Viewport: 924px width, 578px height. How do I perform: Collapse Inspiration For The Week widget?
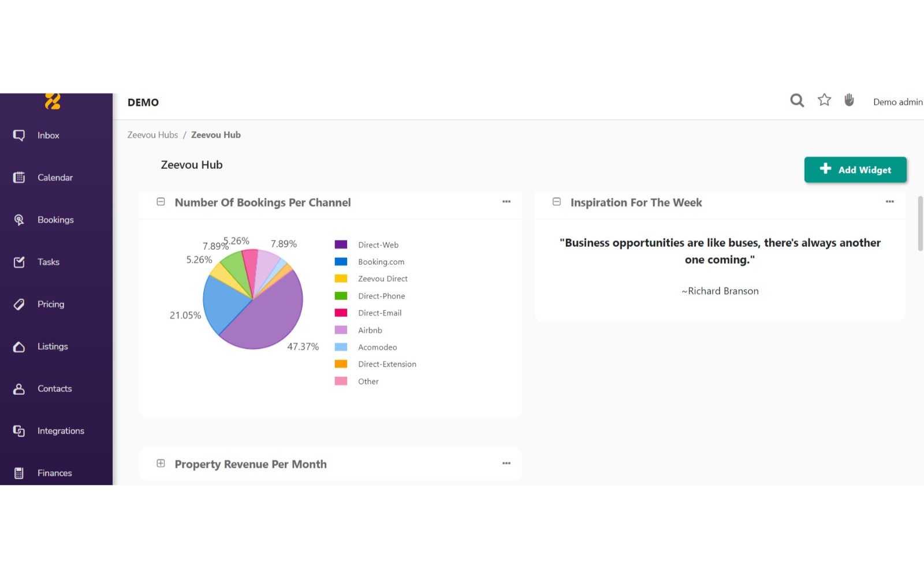(x=557, y=202)
